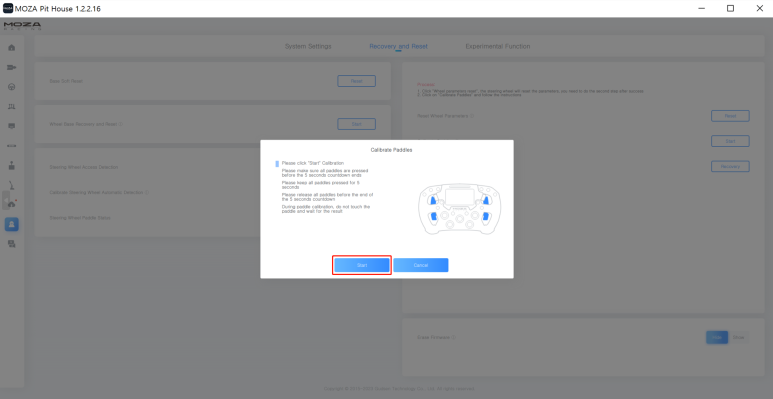Open the dash display sidebar icon
This screenshot has height=399, width=773.
click(x=12, y=126)
